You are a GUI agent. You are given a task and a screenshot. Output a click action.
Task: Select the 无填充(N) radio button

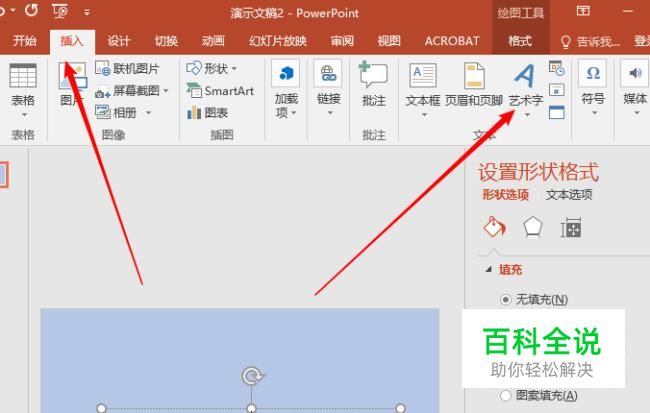click(505, 299)
